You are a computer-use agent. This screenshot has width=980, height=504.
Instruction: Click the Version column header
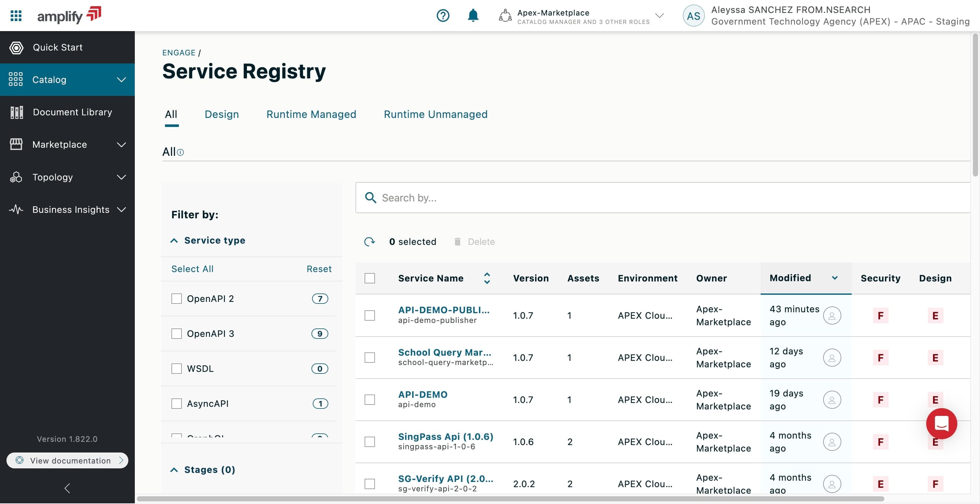(x=531, y=279)
